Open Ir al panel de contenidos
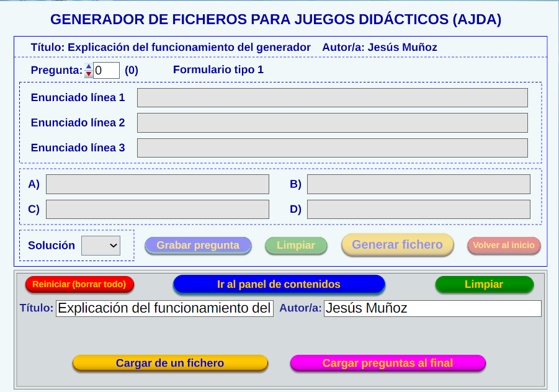Screen dimensions: 559x392 click(279, 284)
